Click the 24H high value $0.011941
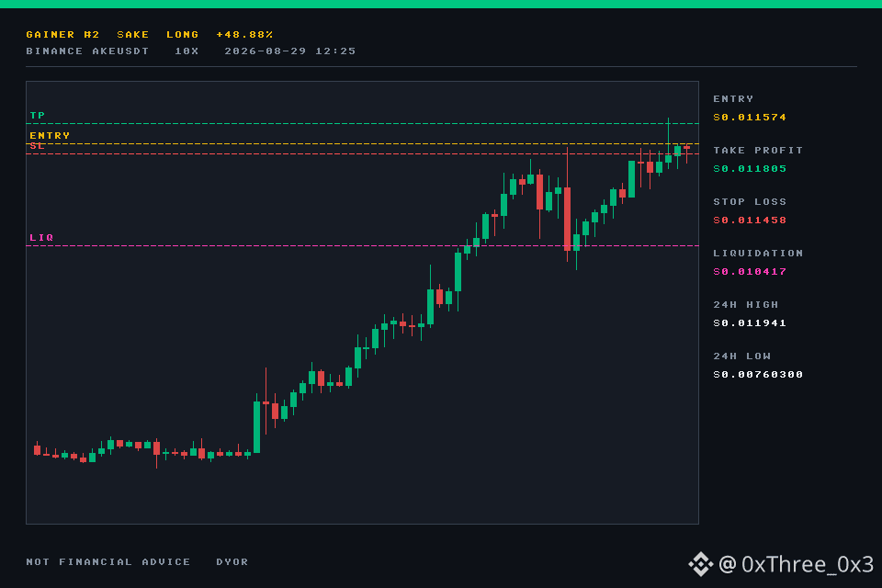 [750, 323]
